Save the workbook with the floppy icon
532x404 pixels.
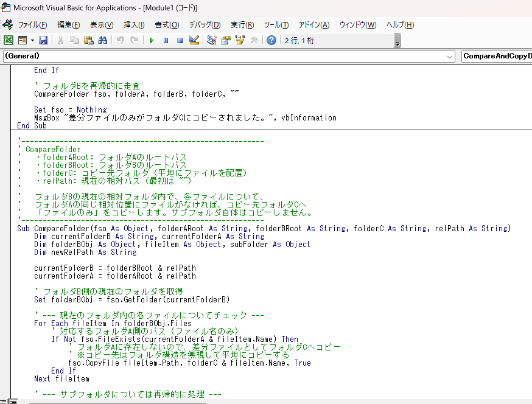point(43,40)
